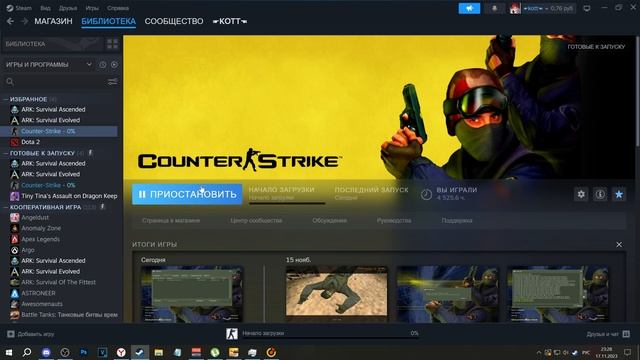This screenshot has width=640, height=360.
Task: Close the ИТОГИ ИГРЫ section
Action: point(619,244)
